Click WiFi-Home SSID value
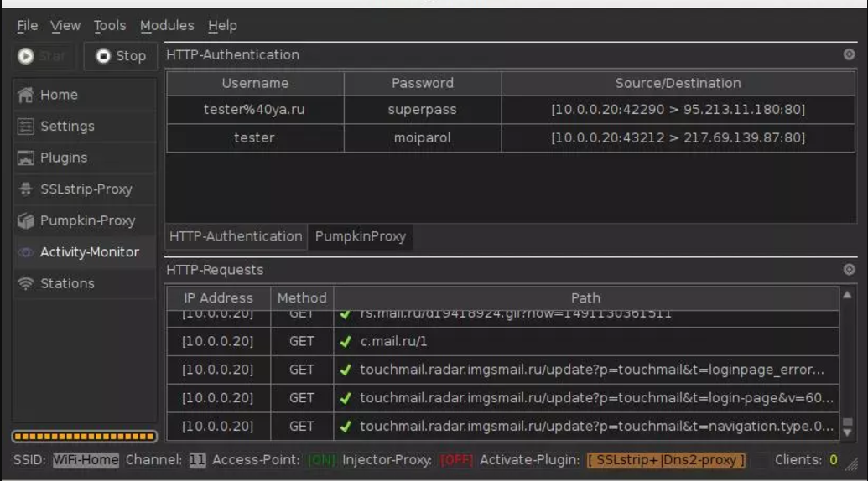Screen dimensions: 868x481 click(86, 459)
